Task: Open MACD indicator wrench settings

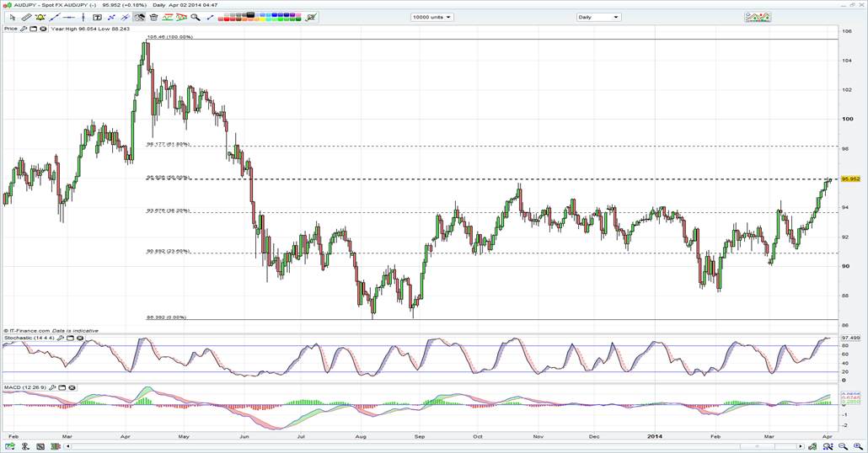Action: [x=51, y=387]
